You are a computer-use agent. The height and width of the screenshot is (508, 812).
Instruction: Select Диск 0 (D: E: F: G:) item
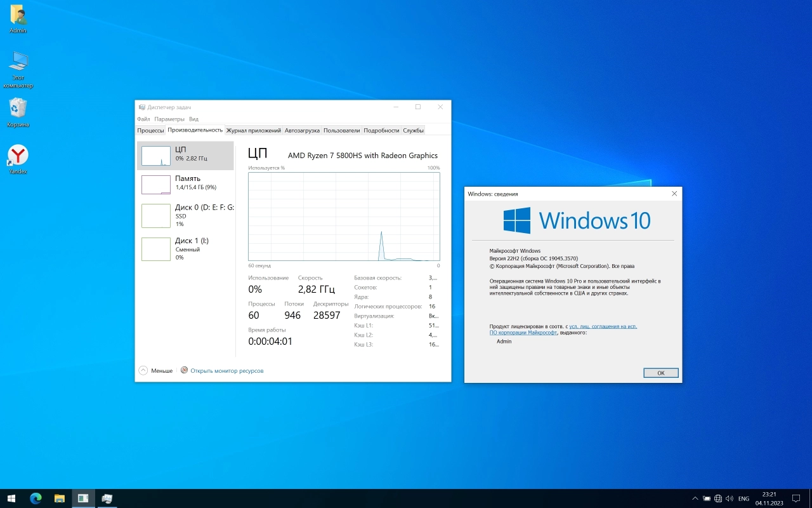click(185, 215)
